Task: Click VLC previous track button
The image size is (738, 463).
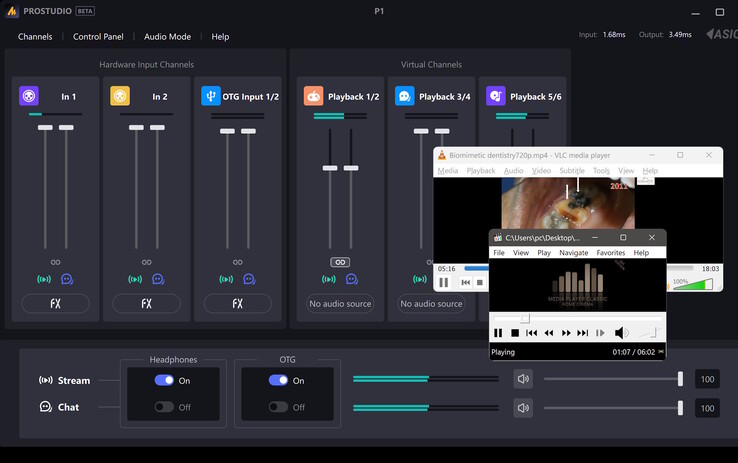Action: [465, 282]
